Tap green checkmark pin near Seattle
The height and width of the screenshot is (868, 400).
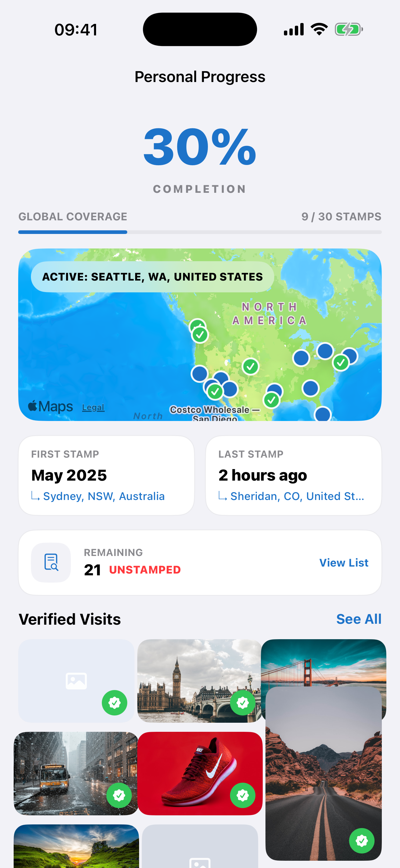tap(200, 335)
